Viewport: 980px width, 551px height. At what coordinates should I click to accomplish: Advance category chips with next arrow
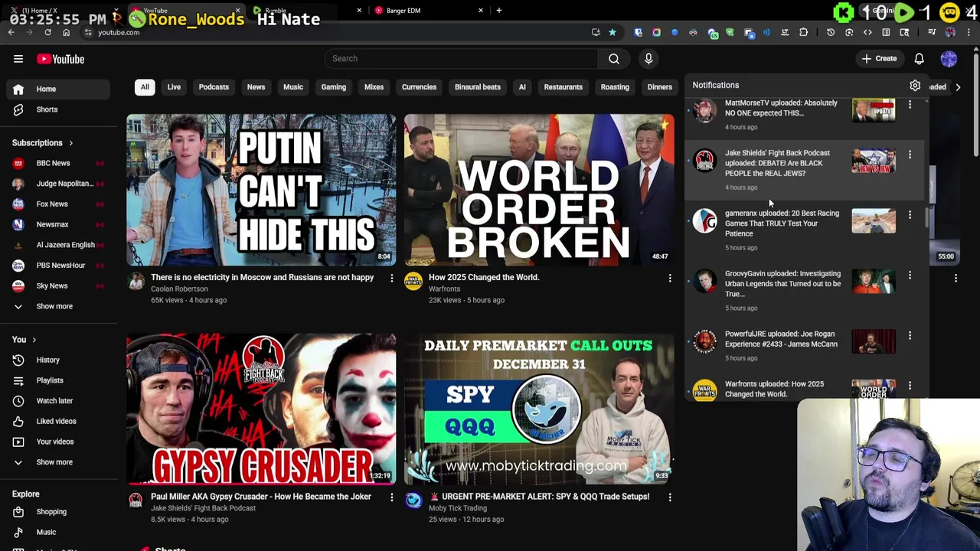click(958, 87)
